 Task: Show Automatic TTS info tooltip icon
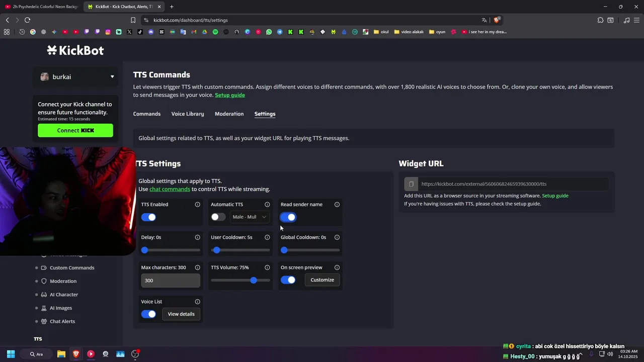coord(267,205)
